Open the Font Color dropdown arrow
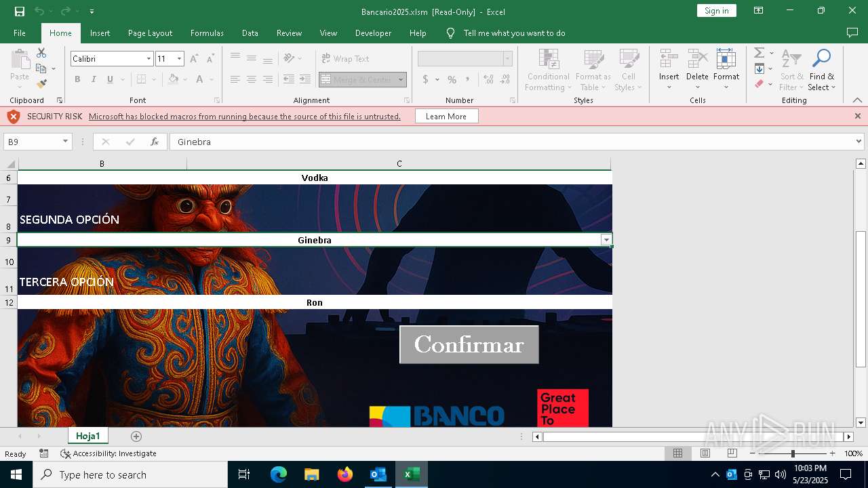Viewport: 868px width, 488px height. (212, 79)
